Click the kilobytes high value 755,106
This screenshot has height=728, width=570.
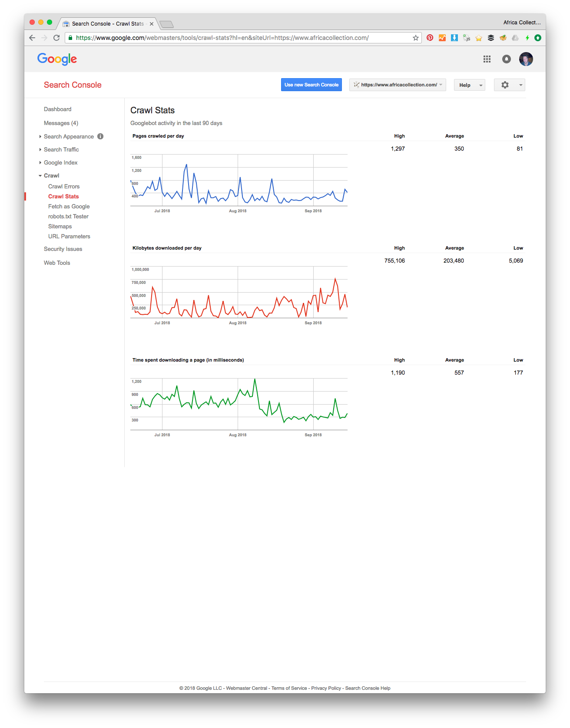click(394, 260)
